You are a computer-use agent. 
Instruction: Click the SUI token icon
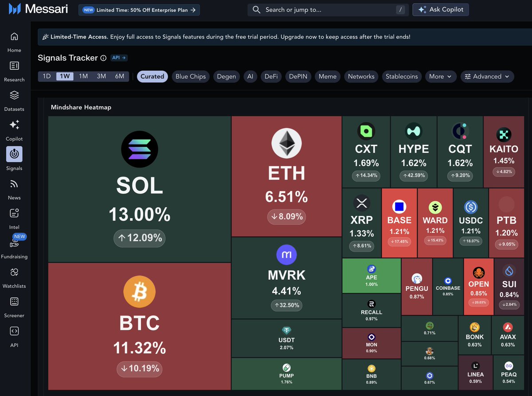tap(509, 271)
